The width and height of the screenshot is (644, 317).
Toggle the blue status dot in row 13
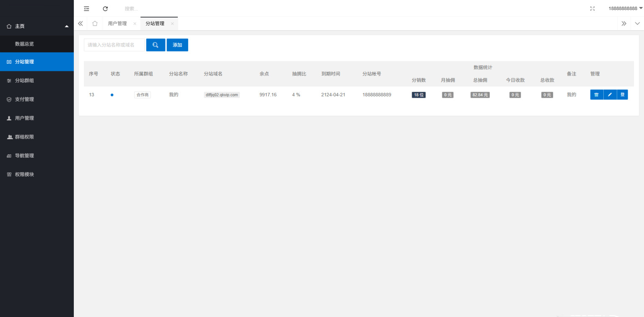coord(112,95)
